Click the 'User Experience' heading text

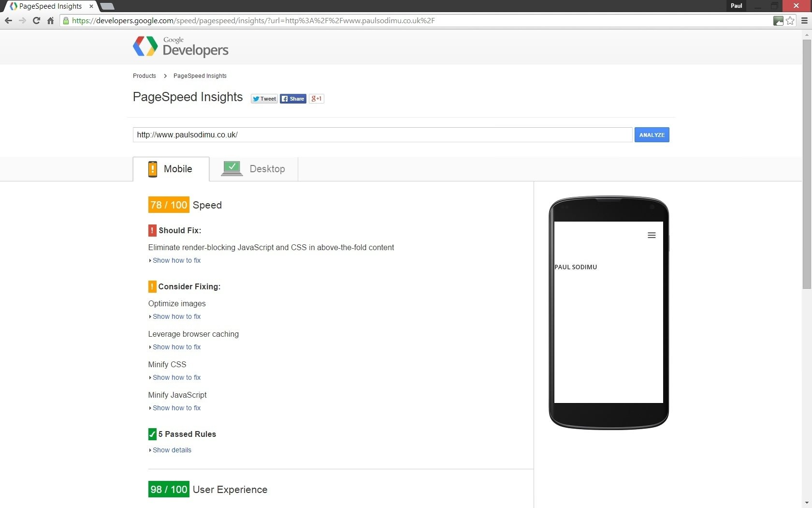[x=230, y=490]
